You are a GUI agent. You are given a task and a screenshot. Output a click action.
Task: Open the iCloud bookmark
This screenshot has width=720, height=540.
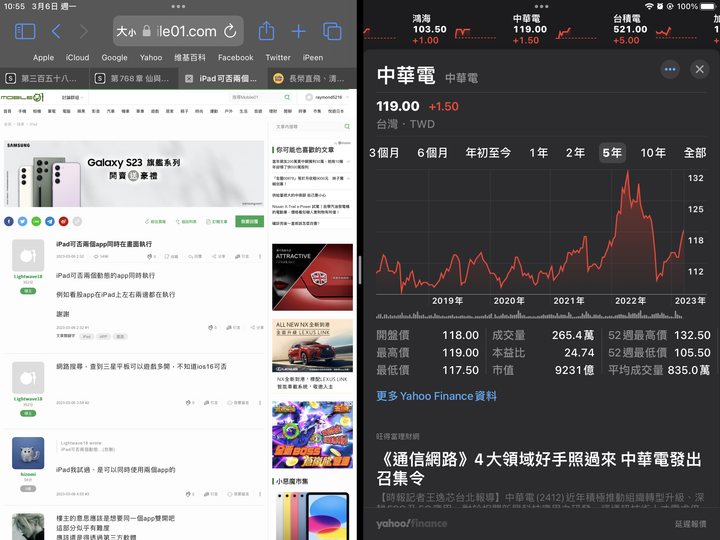[x=77, y=58]
